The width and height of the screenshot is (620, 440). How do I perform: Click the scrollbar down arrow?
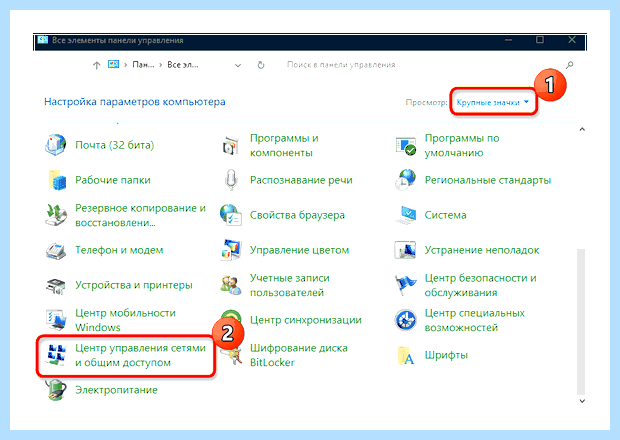pyautogui.click(x=582, y=401)
